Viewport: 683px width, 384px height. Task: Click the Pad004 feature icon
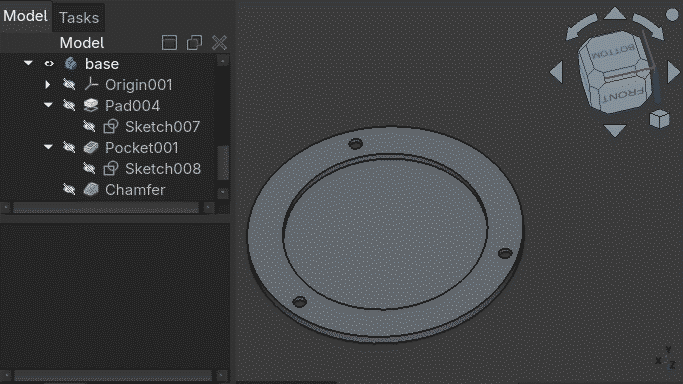(91, 105)
